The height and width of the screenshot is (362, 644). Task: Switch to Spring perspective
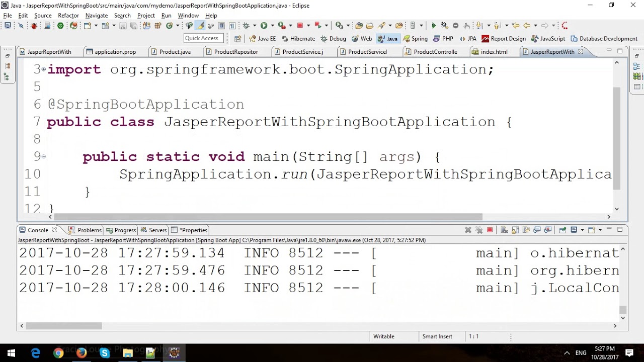click(415, 39)
